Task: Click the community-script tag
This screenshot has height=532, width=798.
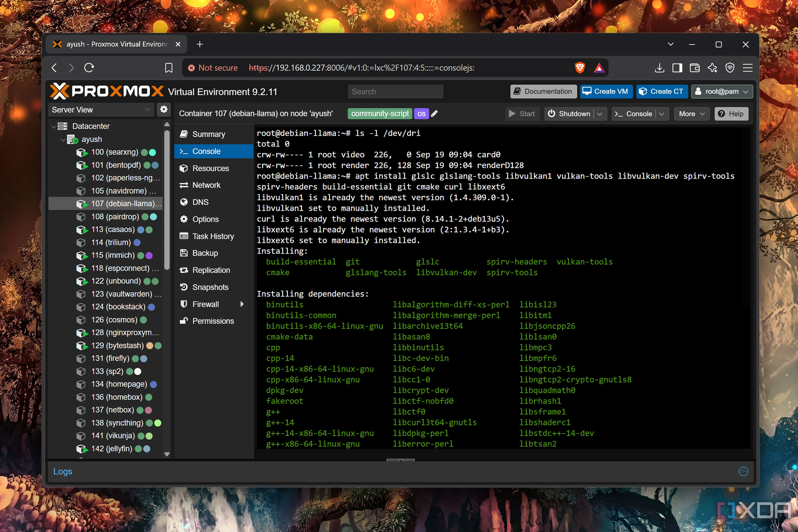Action: click(x=380, y=114)
